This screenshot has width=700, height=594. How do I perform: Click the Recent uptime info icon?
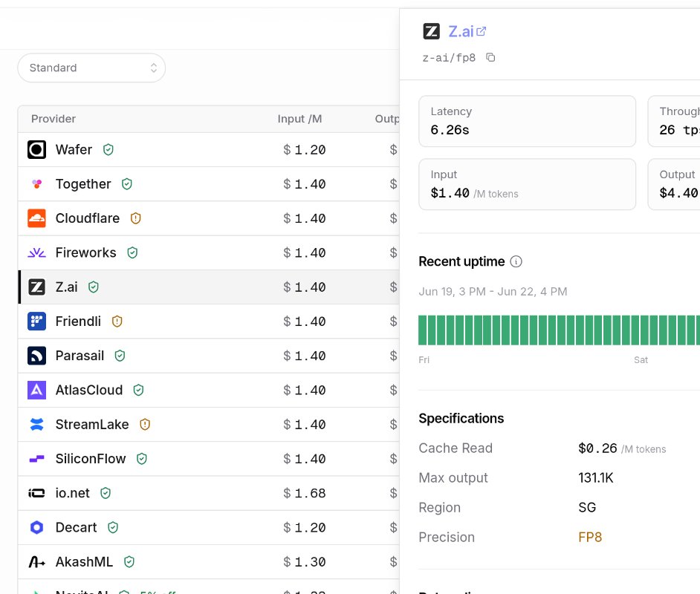(516, 261)
